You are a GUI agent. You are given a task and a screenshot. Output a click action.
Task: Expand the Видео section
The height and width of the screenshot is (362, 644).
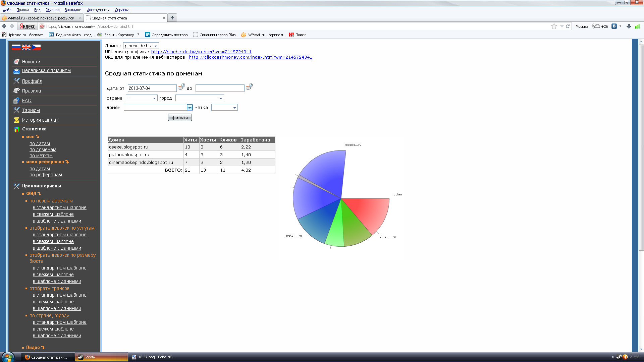coord(35,348)
